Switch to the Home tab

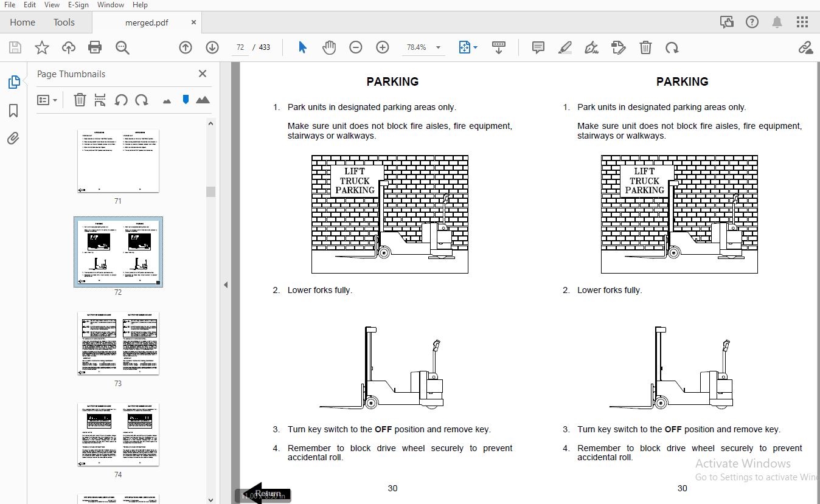point(23,22)
